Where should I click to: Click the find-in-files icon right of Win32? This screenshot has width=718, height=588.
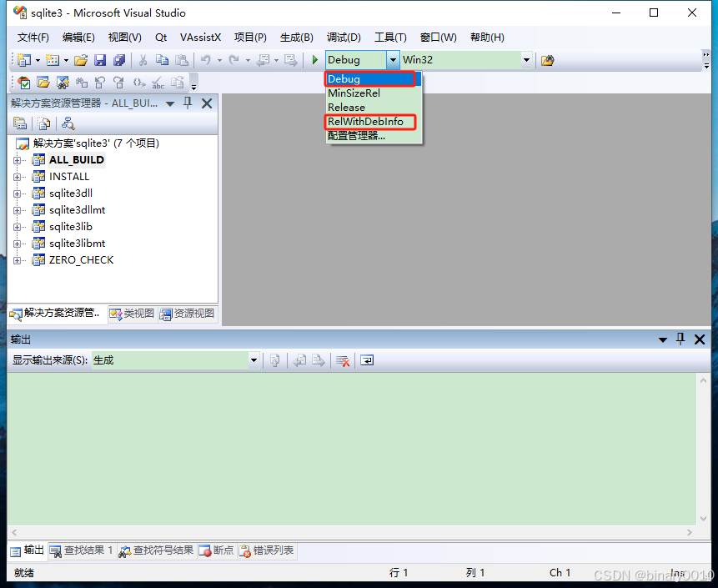click(547, 60)
